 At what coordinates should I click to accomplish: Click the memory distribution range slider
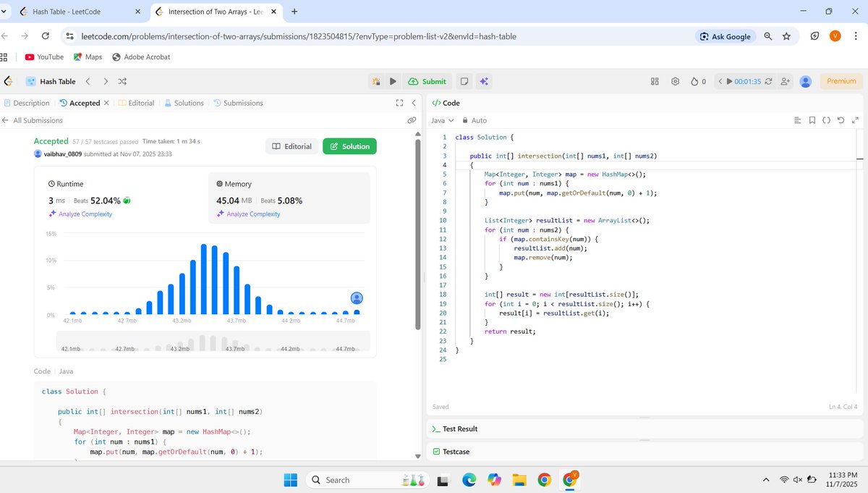pos(213,342)
